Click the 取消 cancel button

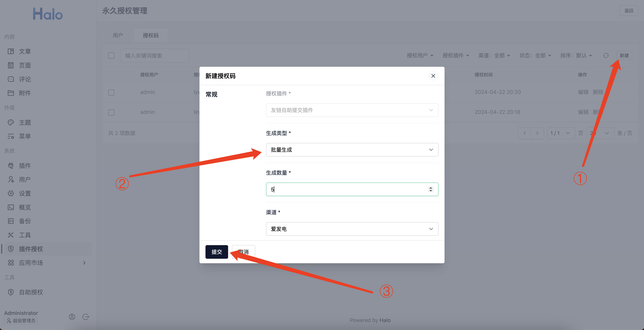coord(244,252)
